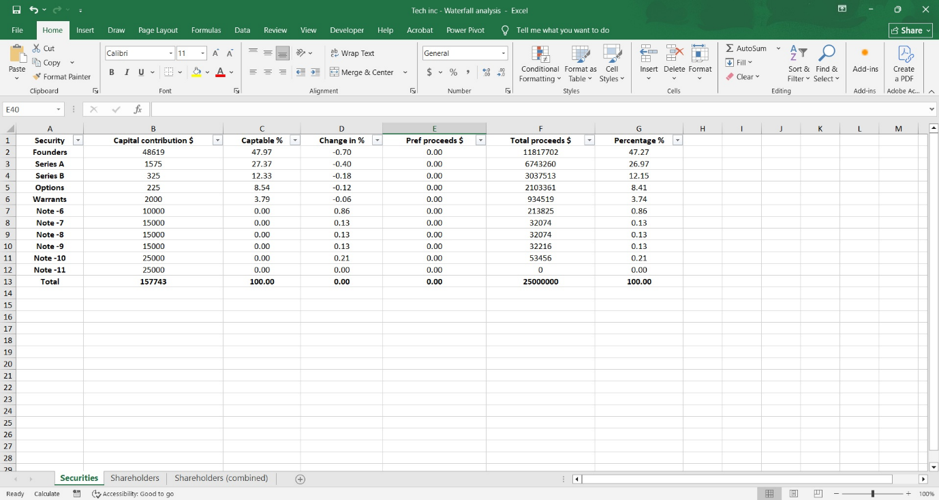The height and width of the screenshot is (500, 939).
Task: Click the Comma Style icon
Action: tap(468, 72)
